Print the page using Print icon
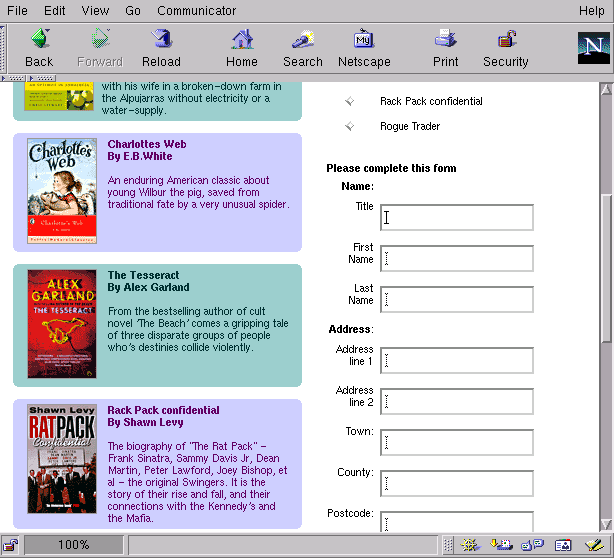Image resolution: width=616 pixels, height=559 pixels. 446,38
